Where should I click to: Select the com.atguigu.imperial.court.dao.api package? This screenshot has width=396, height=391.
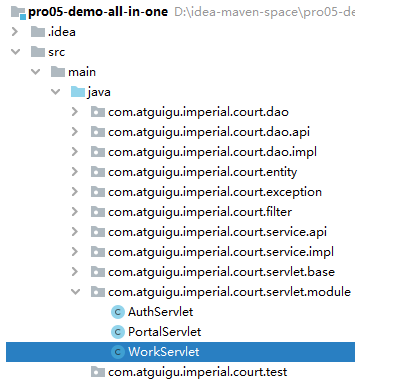[x=209, y=132]
